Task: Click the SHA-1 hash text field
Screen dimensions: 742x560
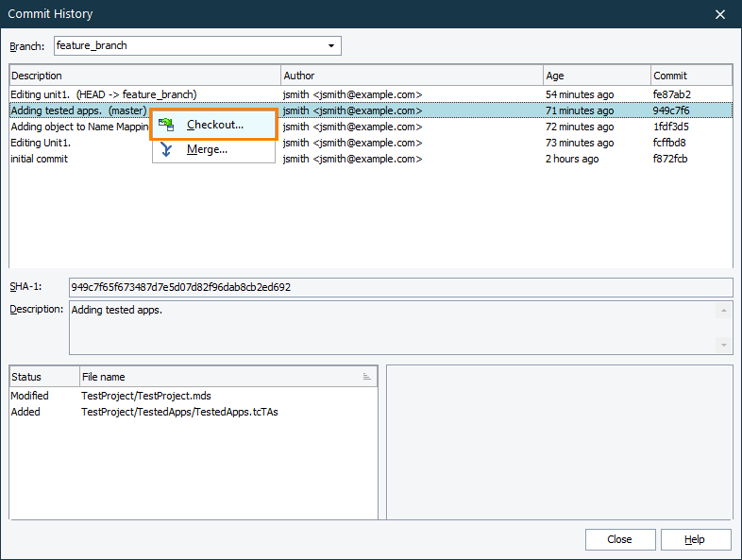Action: pos(400,287)
